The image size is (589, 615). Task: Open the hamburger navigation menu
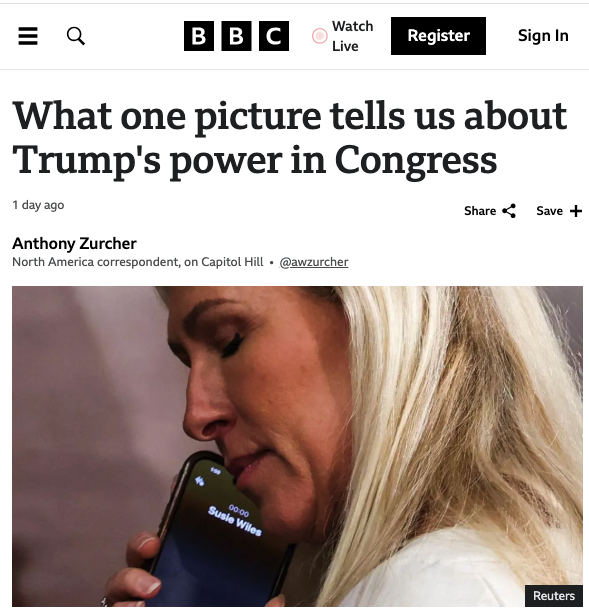coord(28,36)
